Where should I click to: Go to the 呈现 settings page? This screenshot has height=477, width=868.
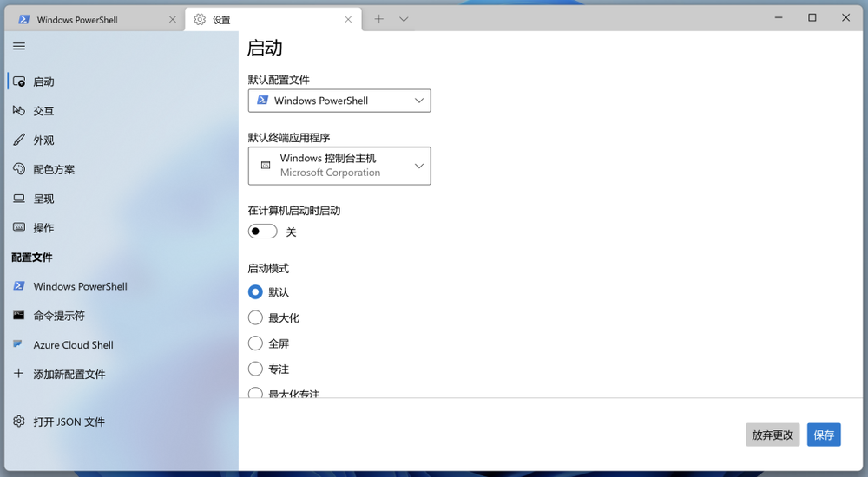click(122, 198)
